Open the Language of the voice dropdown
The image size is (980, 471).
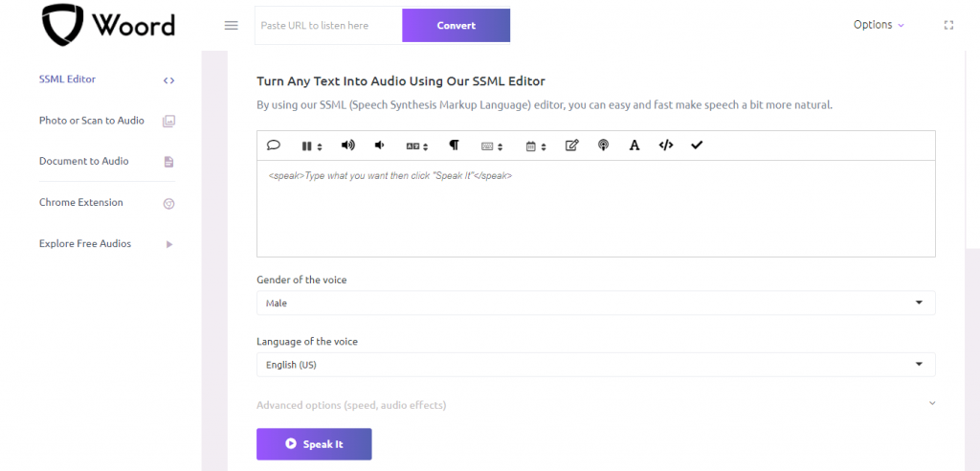coord(595,365)
